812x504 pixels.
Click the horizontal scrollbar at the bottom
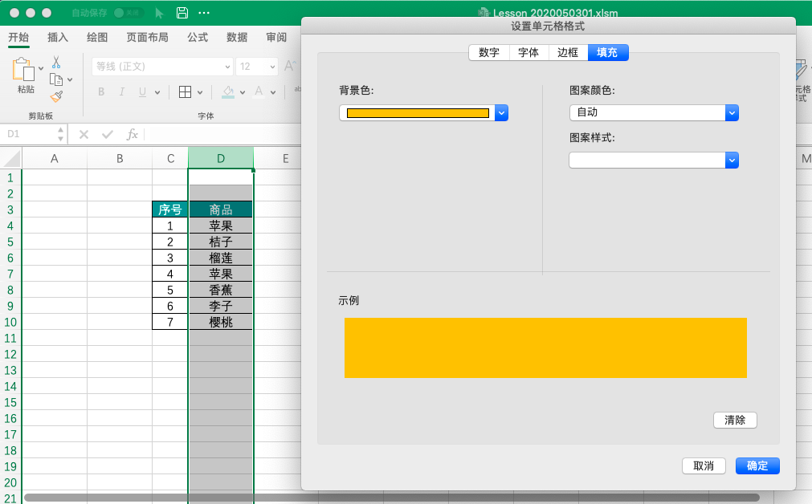tap(391, 498)
